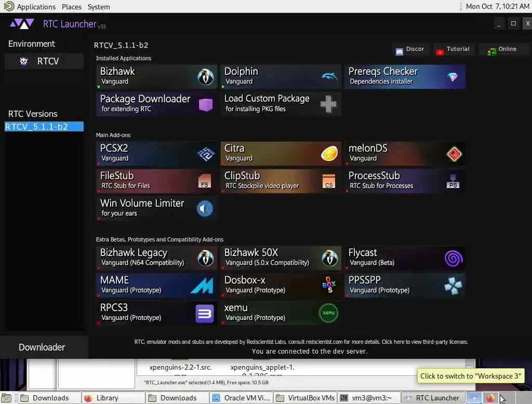532x404 pixels.
Task: Select xpenguins_applet-1 file in file manager
Action: click(262, 367)
